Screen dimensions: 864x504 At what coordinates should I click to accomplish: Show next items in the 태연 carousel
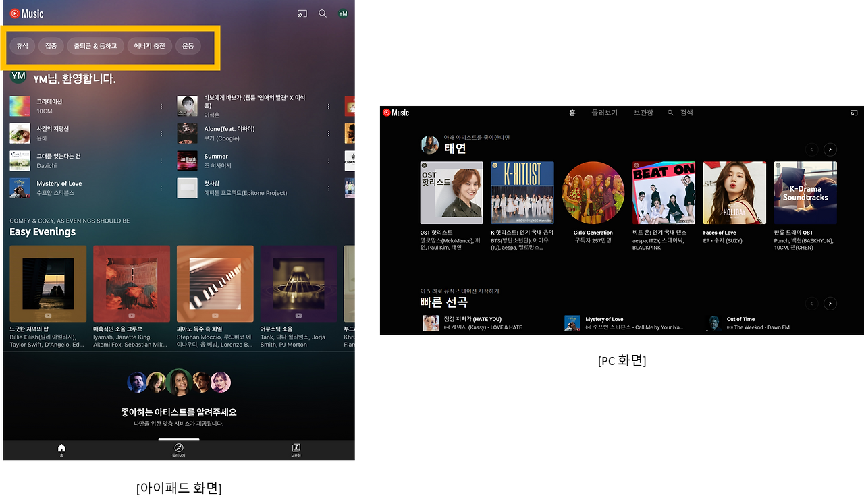tap(830, 150)
